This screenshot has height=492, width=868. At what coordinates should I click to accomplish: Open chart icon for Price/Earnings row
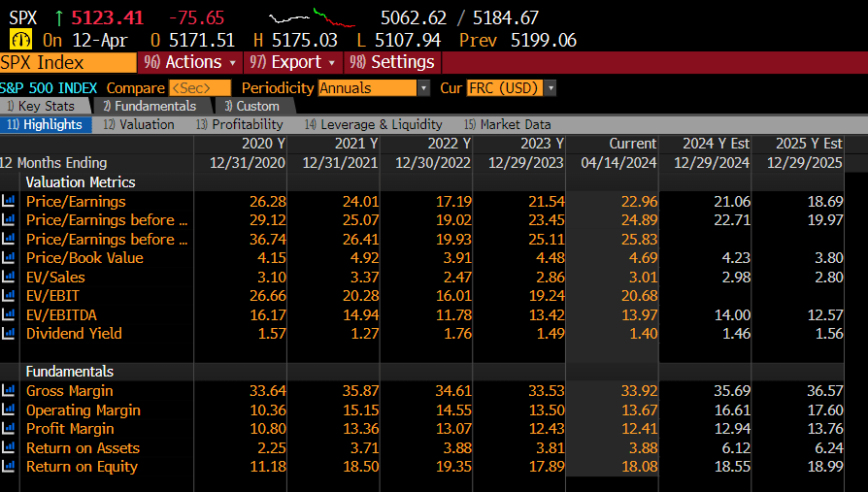coord(9,202)
